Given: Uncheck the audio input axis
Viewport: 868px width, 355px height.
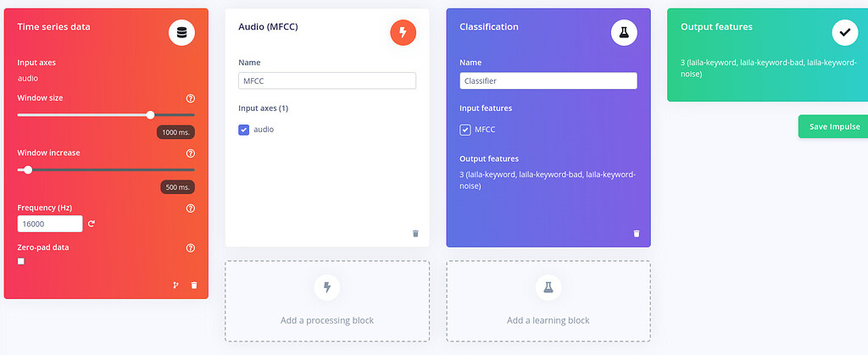Looking at the screenshot, I should point(243,130).
